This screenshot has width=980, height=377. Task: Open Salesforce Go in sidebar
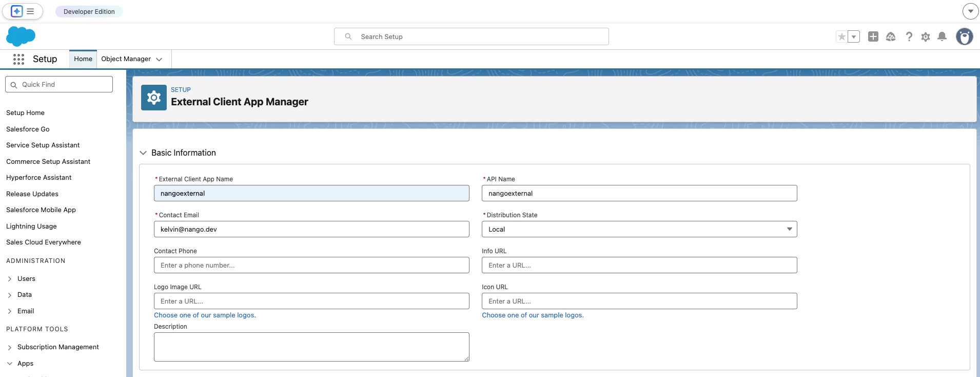click(x=28, y=129)
